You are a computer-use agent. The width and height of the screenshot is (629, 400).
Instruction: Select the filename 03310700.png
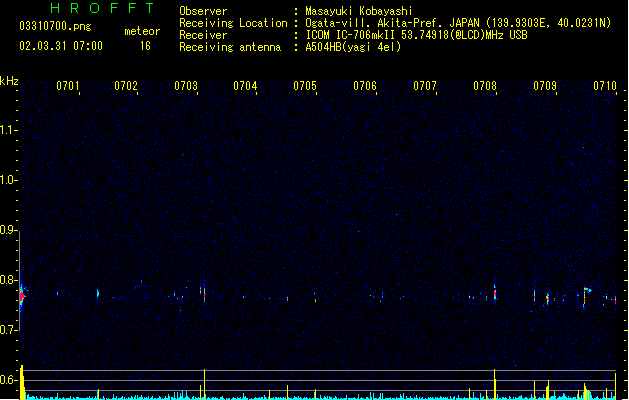(x=55, y=26)
